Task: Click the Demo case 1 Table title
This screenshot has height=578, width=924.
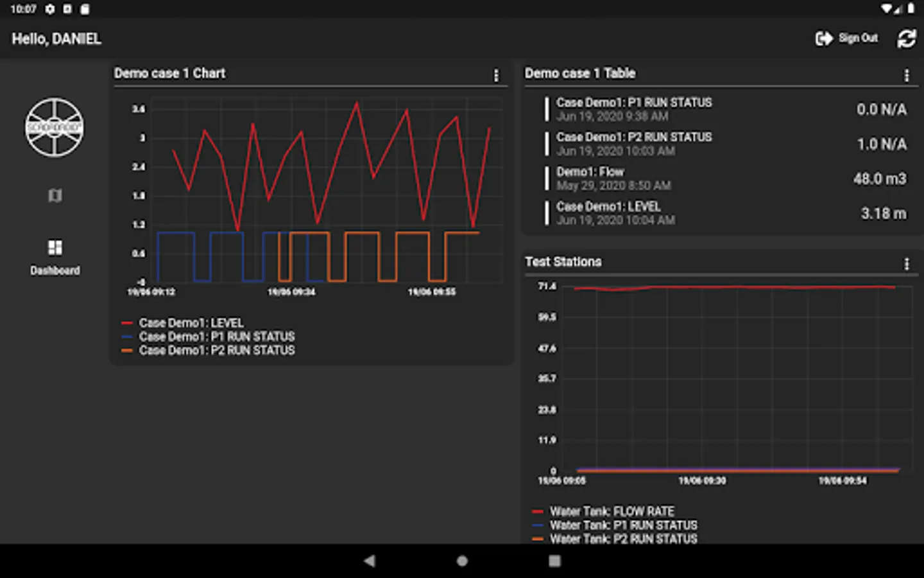Action: [580, 73]
